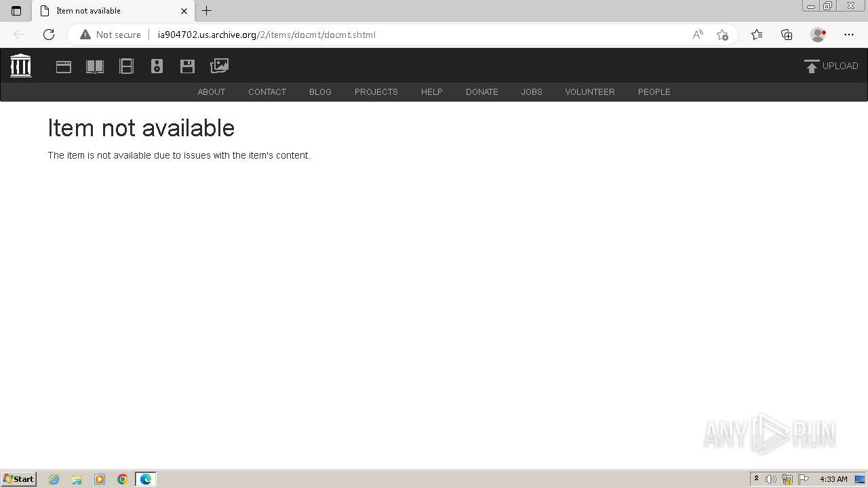Click the item's content error message text

point(179,155)
